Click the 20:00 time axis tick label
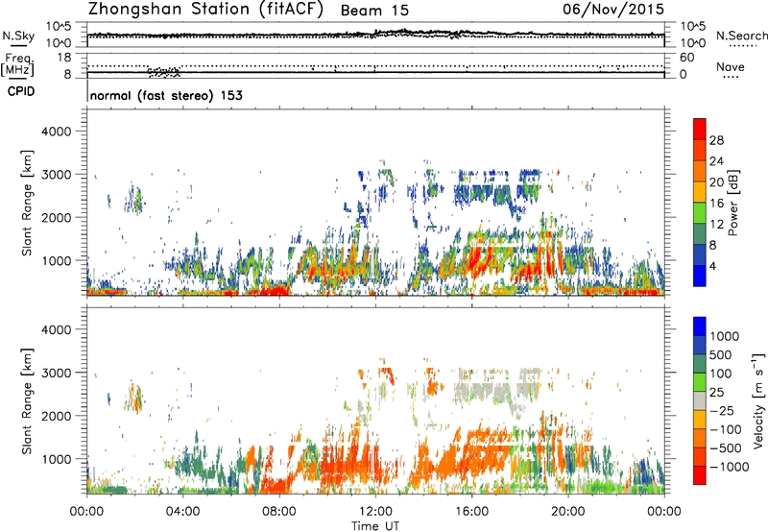This screenshot has width=768, height=532. click(568, 512)
